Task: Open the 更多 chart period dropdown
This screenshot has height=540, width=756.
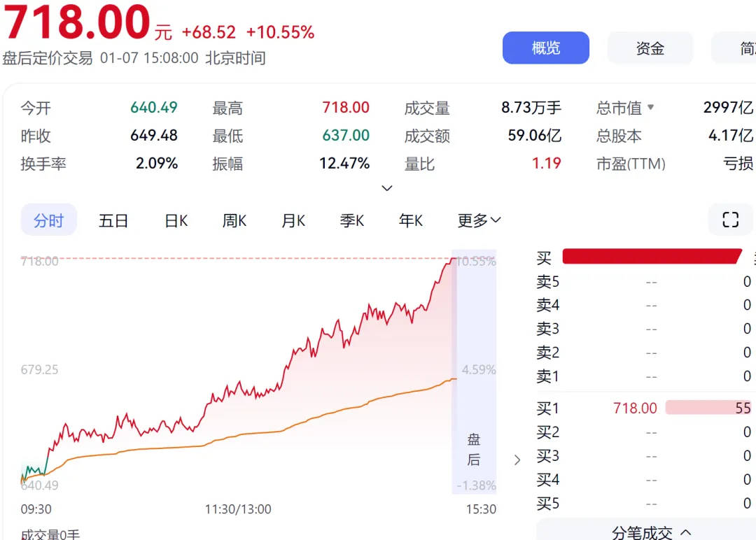Action: pyautogui.click(x=479, y=220)
